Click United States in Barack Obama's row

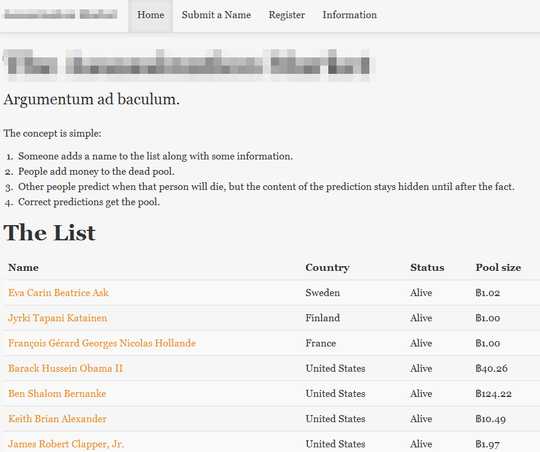pyautogui.click(x=335, y=368)
